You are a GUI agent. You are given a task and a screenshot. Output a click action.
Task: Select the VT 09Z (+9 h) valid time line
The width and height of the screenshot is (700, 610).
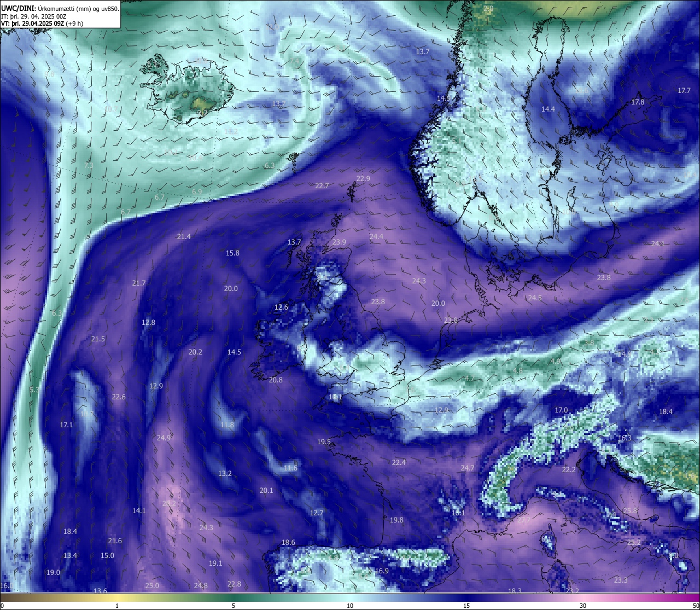(42, 24)
